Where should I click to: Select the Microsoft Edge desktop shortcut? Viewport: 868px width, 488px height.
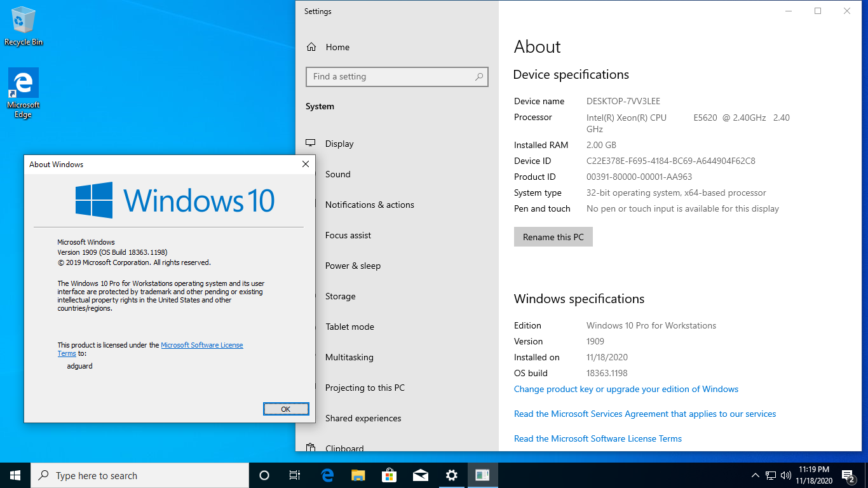point(24,93)
